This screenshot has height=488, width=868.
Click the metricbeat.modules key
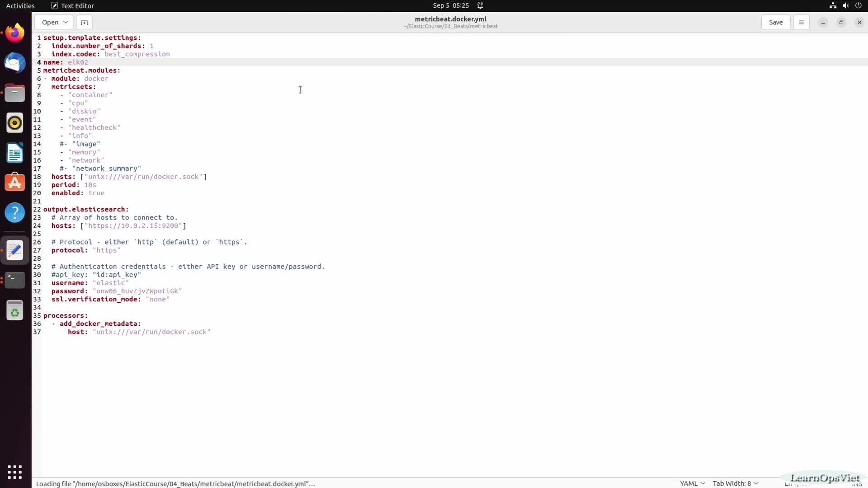tap(82, 70)
